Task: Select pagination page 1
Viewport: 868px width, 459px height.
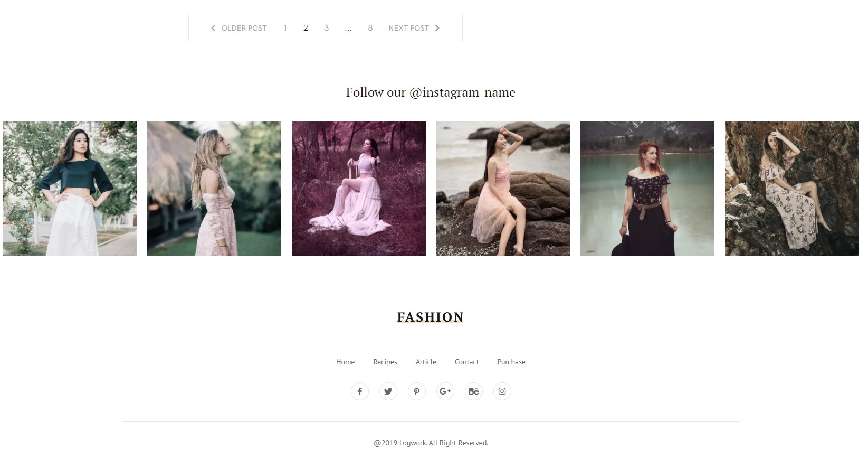Action: click(285, 28)
